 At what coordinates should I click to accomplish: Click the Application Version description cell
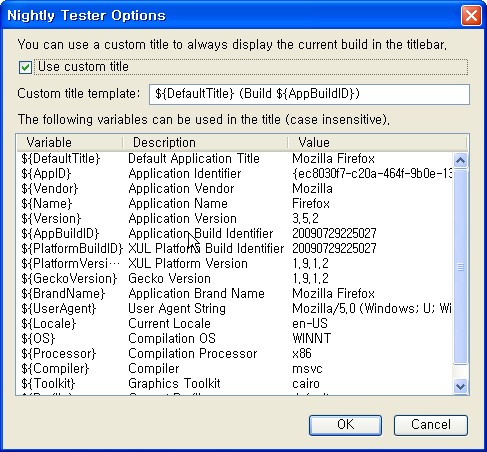coord(182,218)
